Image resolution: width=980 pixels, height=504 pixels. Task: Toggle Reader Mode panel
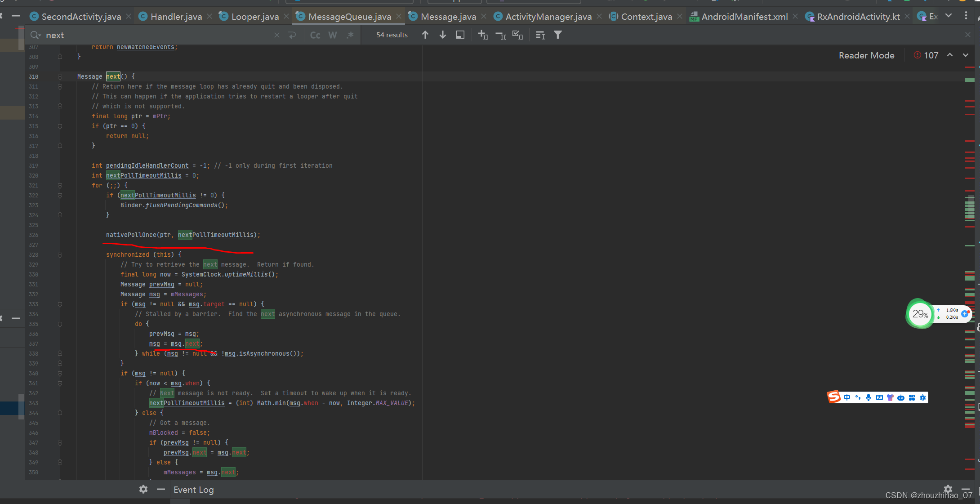(x=866, y=56)
